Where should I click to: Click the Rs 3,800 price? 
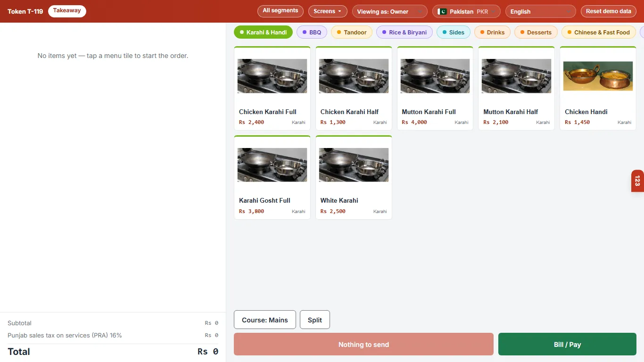251,211
